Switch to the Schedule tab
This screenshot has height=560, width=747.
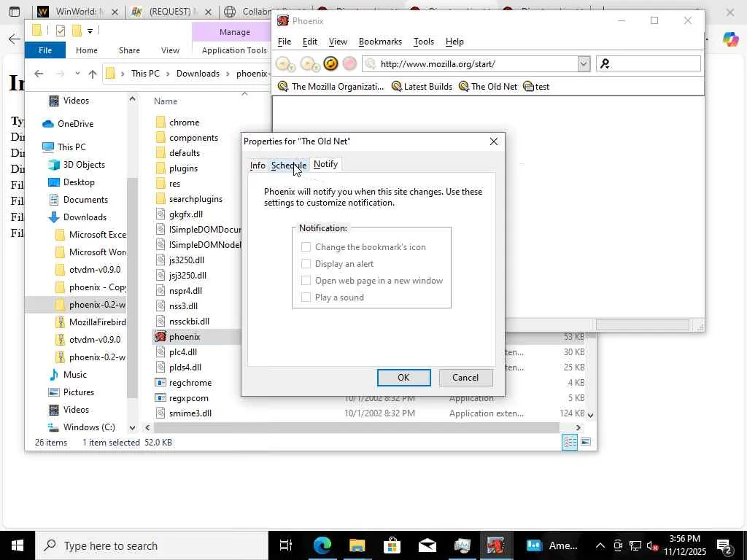point(289,166)
